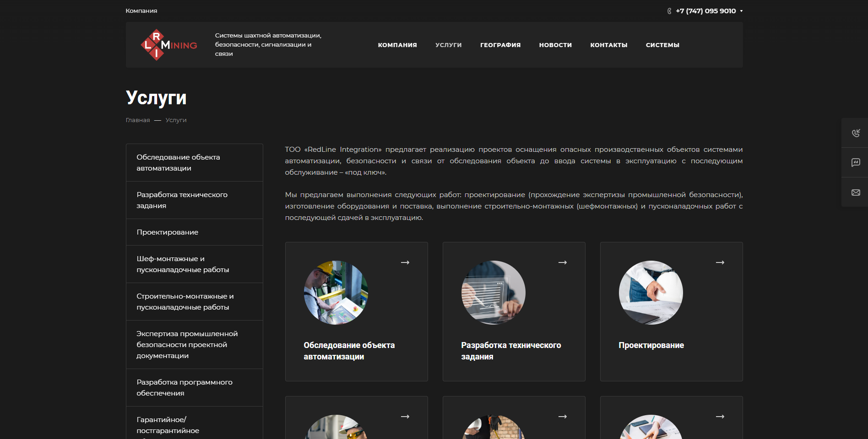Expand phone number dropdown arrow

pos(741,11)
